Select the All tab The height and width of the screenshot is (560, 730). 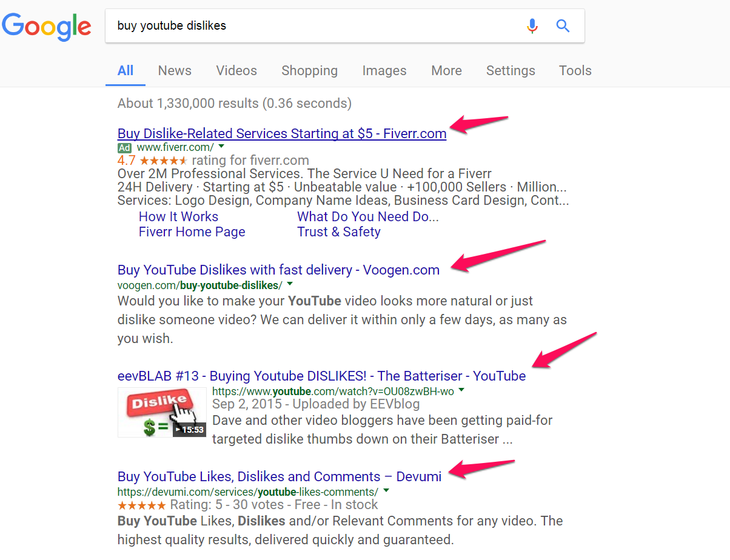(126, 71)
